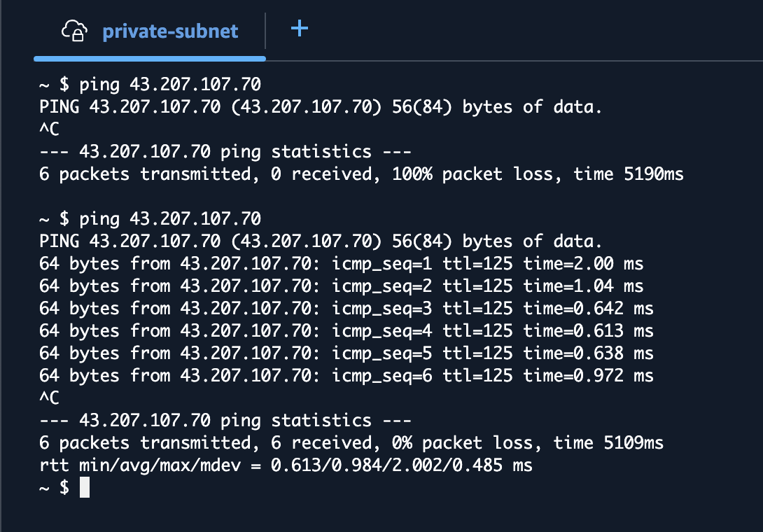The width and height of the screenshot is (763, 532).
Task: Click the icmp_seq=6 reply line
Action: pyautogui.click(x=346, y=376)
